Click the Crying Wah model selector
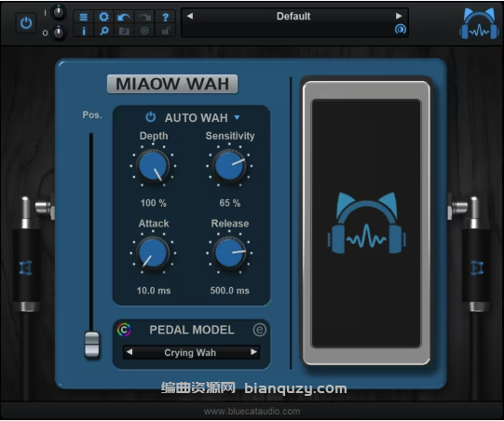Screen dimensions: 504x421 pyautogui.click(x=190, y=353)
